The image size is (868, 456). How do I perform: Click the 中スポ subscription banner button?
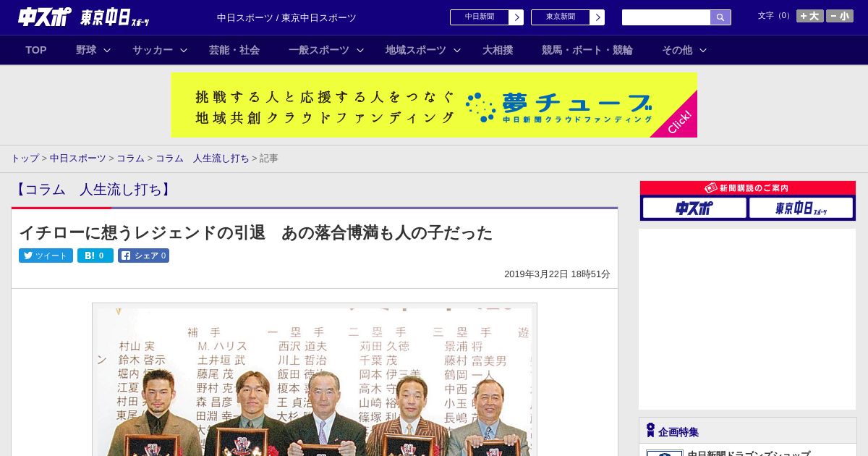694,208
